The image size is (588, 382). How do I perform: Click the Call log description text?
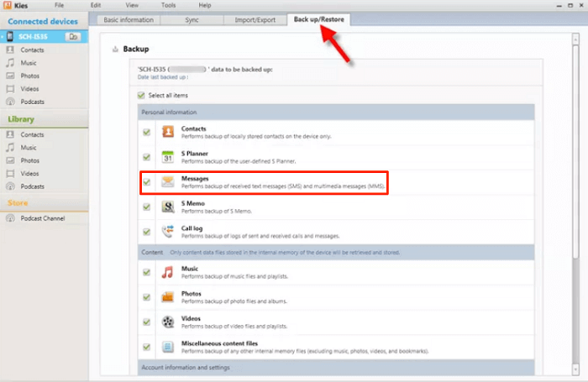260,236
